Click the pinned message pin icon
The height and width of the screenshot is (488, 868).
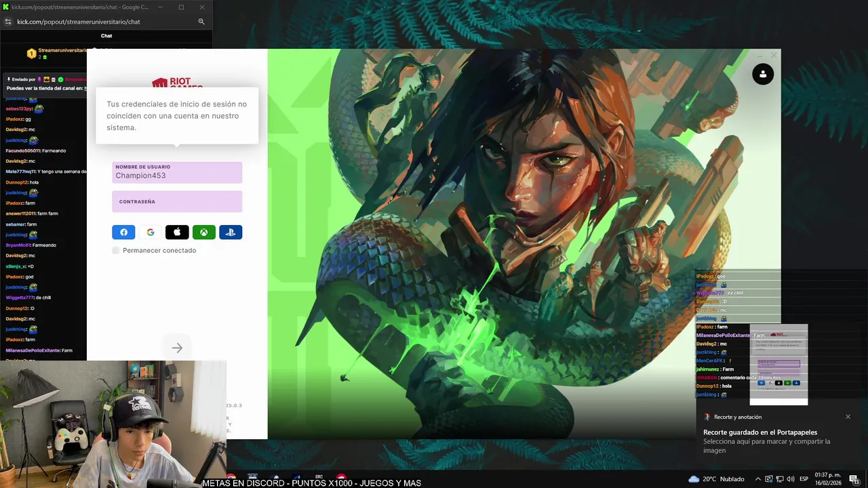[x=8, y=79]
